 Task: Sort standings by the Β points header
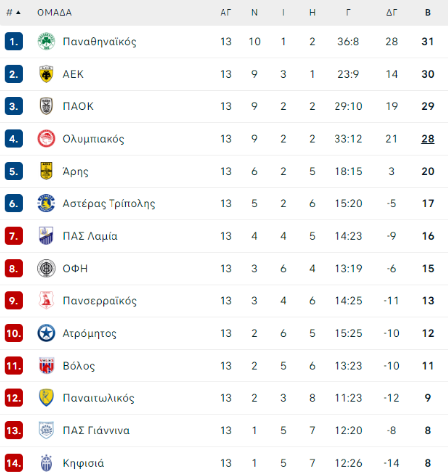point(428,13)
